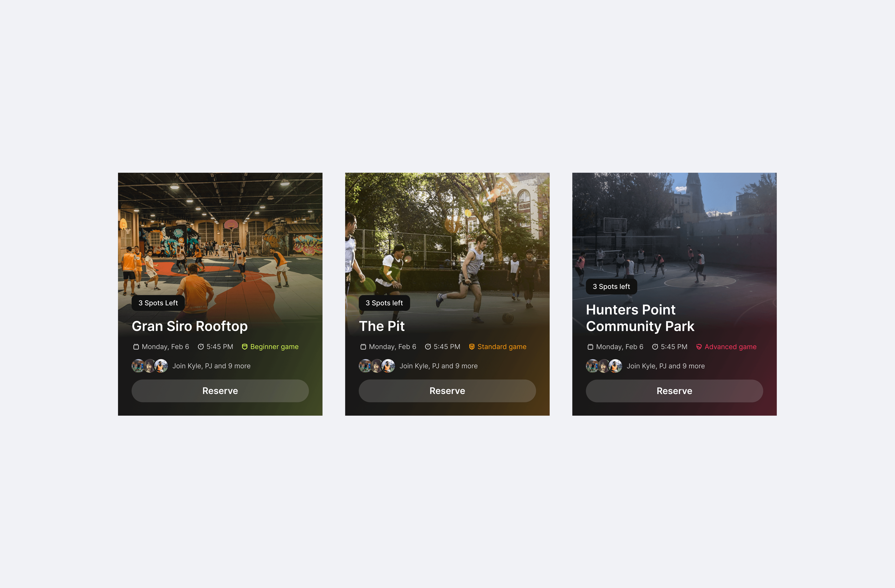The image size is (895, 588).
Task: Click the player avatars on Gran Siro Rooftop card
Action: pos(150,366)
